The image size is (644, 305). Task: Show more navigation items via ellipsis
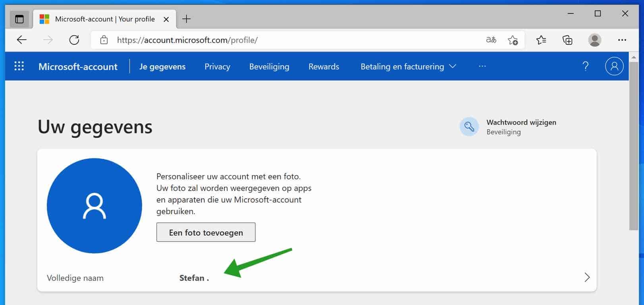click(482, 66)
